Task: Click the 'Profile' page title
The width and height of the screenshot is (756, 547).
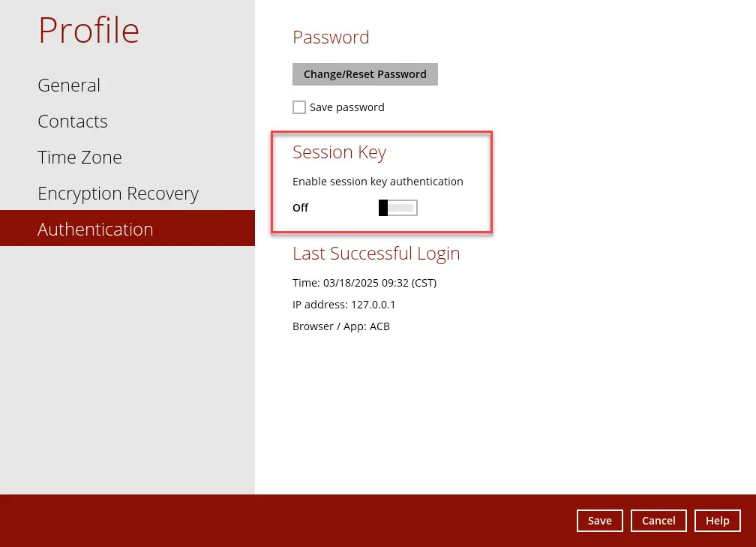Action: click(89, 30)
